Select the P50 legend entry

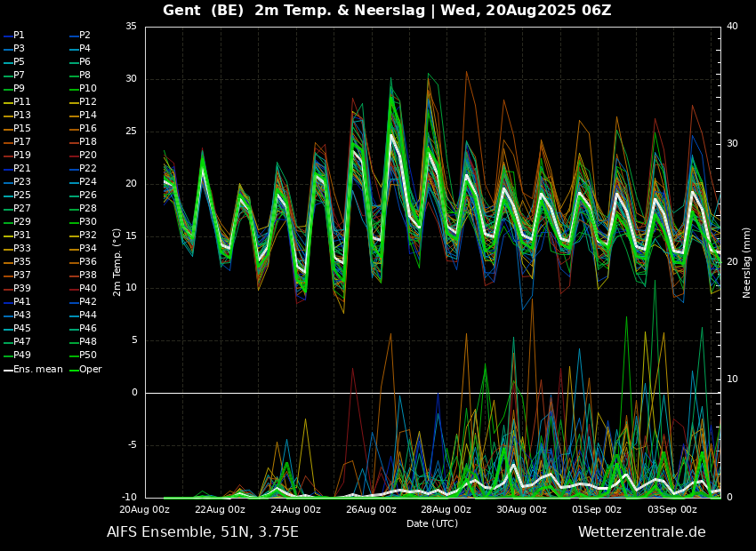click(x=88, y=355)
